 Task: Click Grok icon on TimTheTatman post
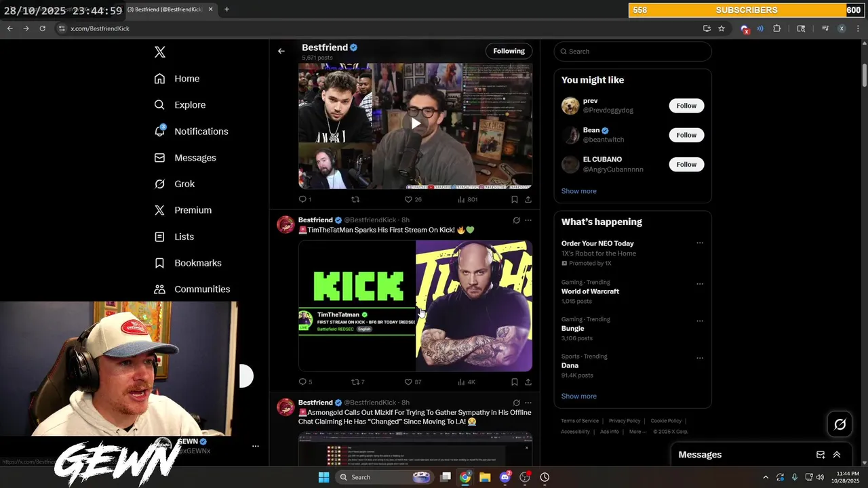click(x=516, y=220)
